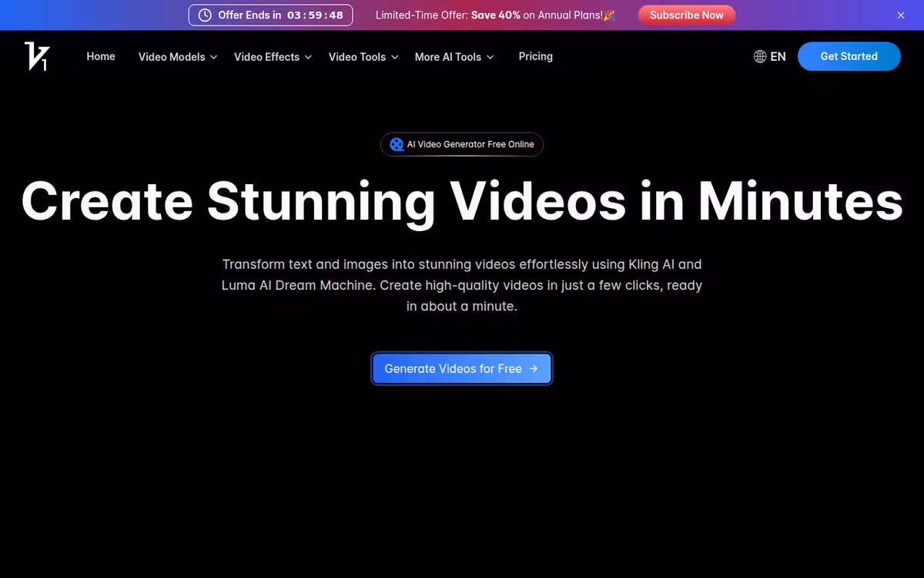
Task: Click the Offer Ends in countdown timer
Action: click(x=270, y=15)
